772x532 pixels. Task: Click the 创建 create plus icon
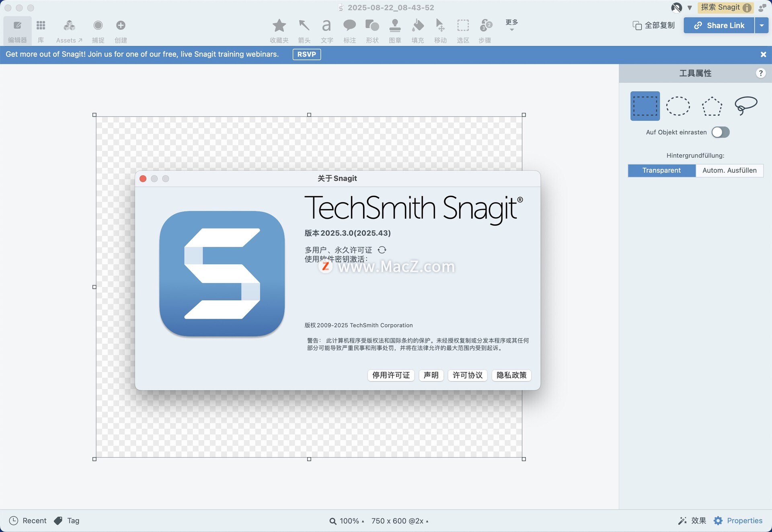[121, 31]
